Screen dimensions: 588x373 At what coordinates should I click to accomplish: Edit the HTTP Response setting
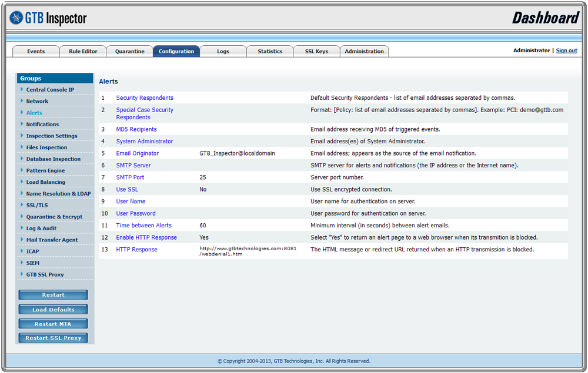click(136, 249)
